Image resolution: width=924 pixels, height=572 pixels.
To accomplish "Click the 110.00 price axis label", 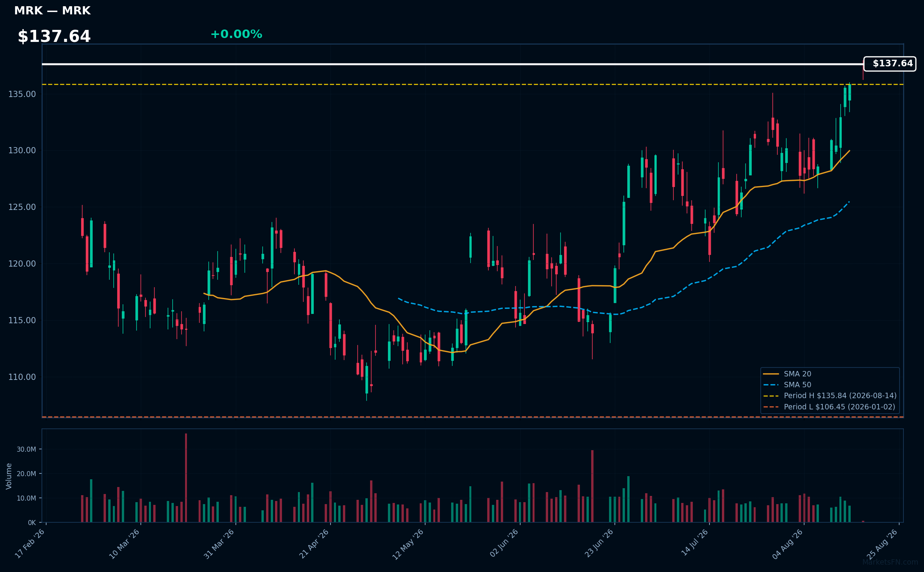I will pyautogui.click(x=22, y=377).
